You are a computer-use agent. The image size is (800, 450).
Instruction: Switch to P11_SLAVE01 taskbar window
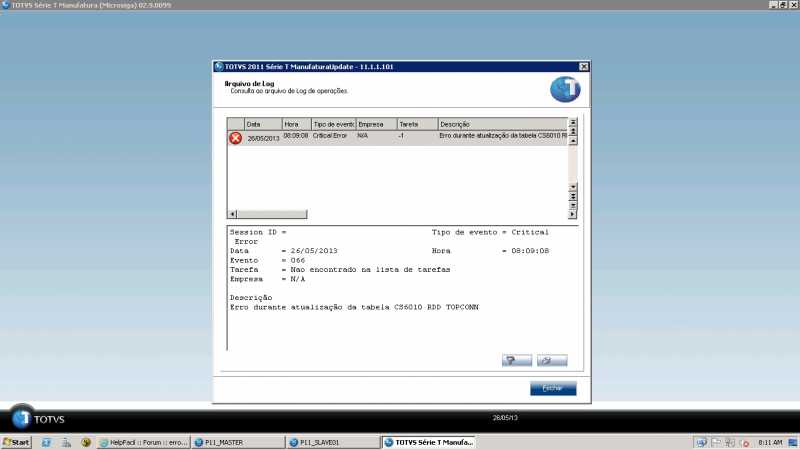[333, 442]
